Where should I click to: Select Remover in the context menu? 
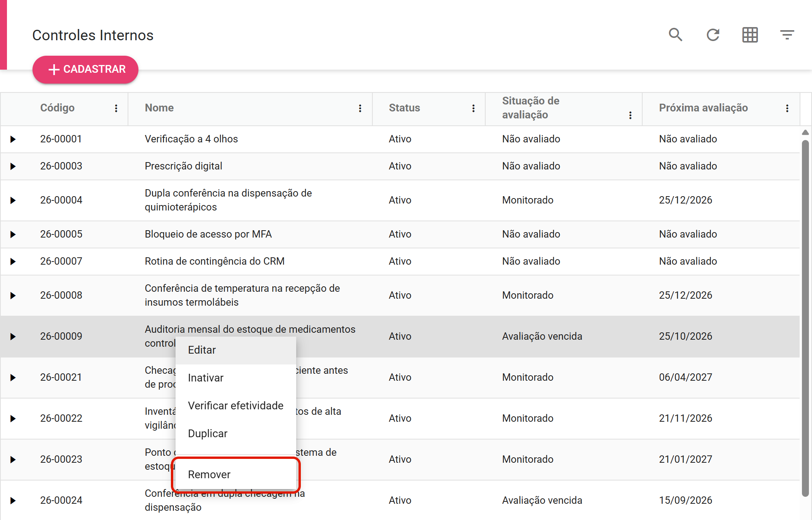[236, 475]
